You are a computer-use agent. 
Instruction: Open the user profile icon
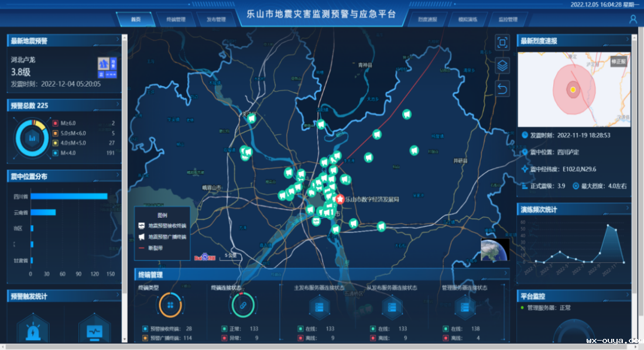[633, 19]
